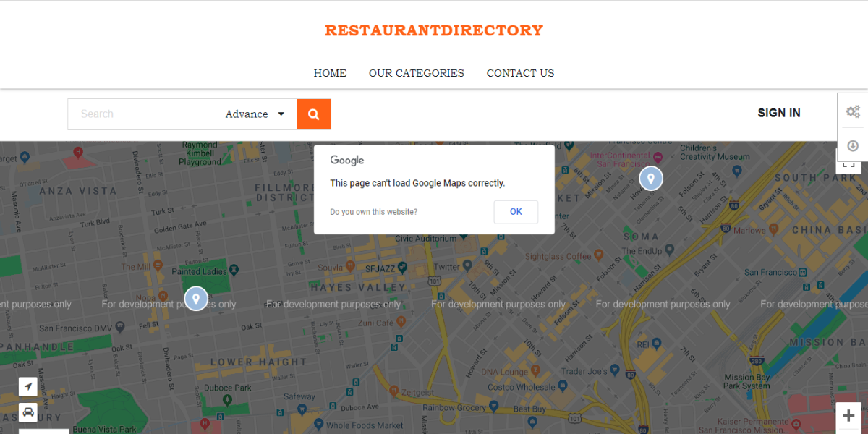Click the Marlowe map label
The height and width of the screenshot is (434, 868).
[749, 231]
